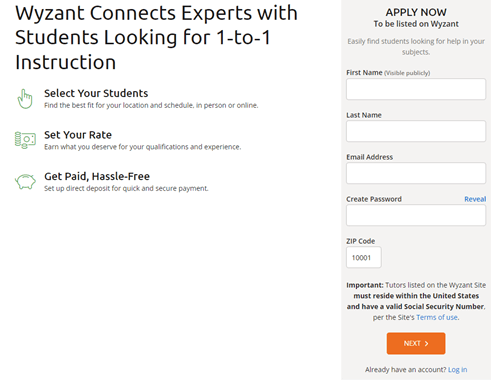500x386 pixels.
Task: Click the APPLY NOW form title
Action: 416,12
